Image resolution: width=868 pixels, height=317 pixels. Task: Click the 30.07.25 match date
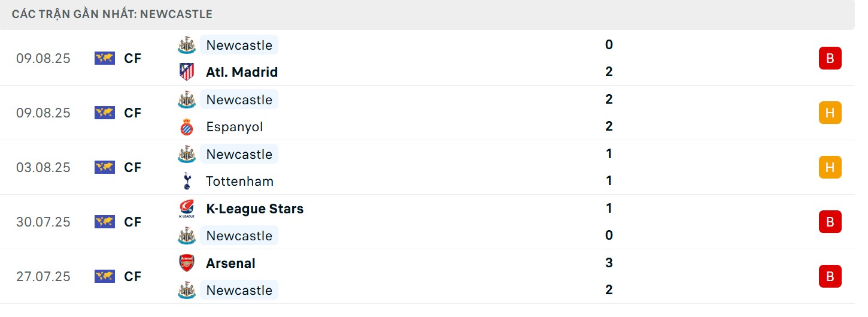43,222
